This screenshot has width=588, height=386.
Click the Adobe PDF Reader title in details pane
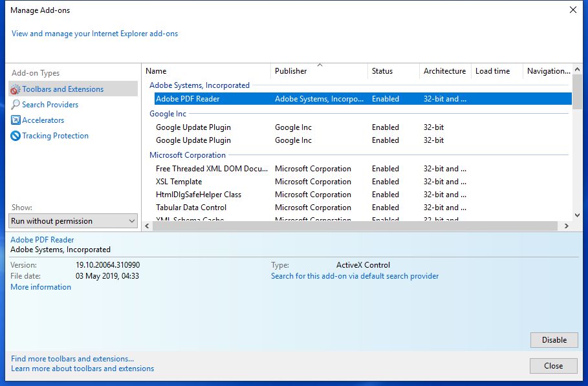(x=42, y=240)
